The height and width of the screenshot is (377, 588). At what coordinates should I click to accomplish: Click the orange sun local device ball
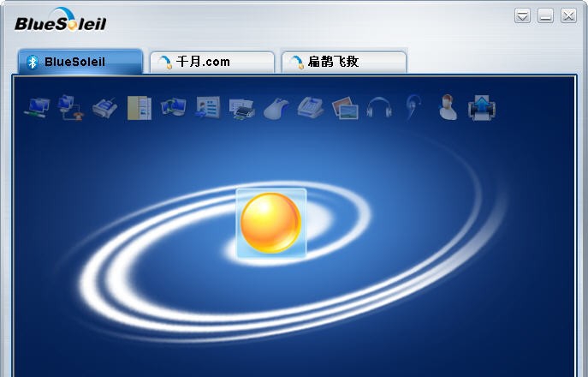[x=270, y=223]
